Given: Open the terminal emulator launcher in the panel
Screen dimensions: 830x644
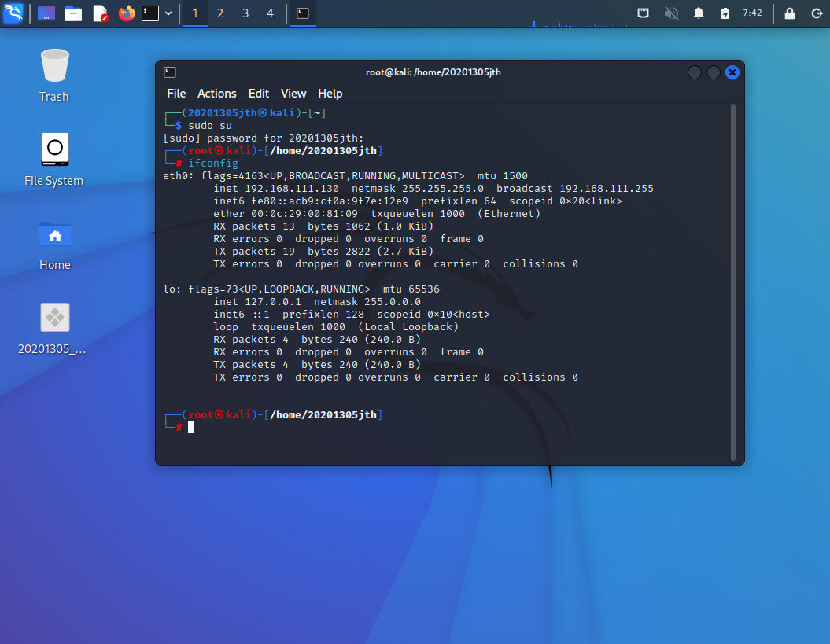Looking at the screenshot, I should 150,13.
